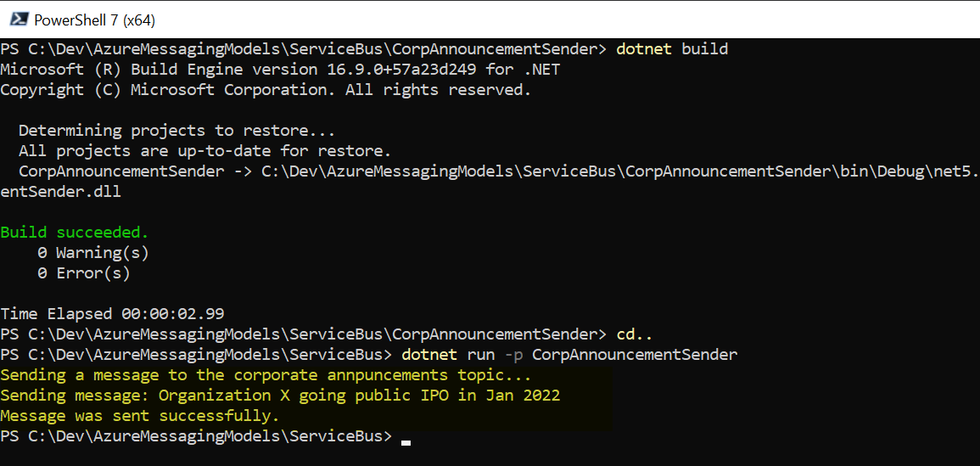The image size is (980, 466).
Task: Click the 'Determining projects to restore...' line
Action: [176, 131]
